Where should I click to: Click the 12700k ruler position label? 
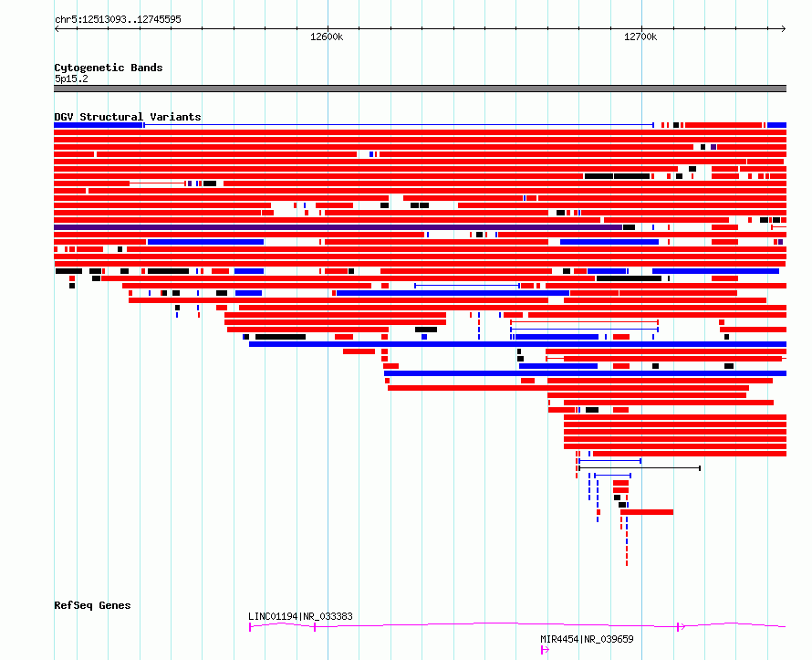640,37
